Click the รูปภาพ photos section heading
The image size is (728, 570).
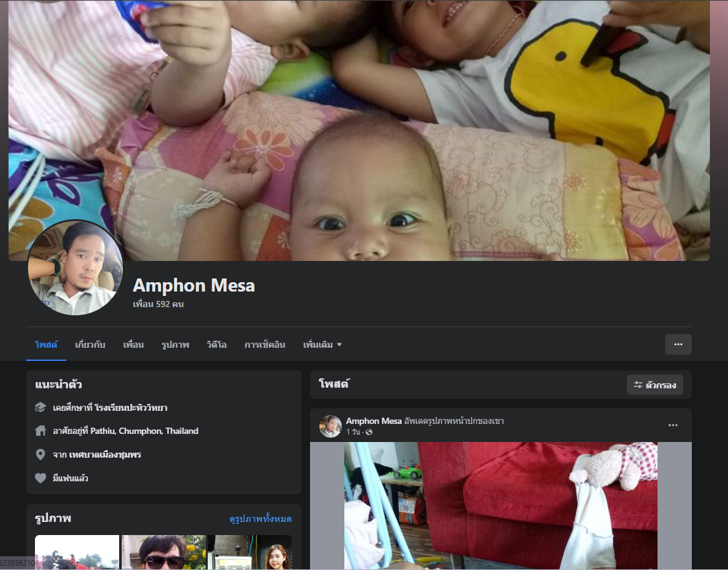click(x=53, y=518)
